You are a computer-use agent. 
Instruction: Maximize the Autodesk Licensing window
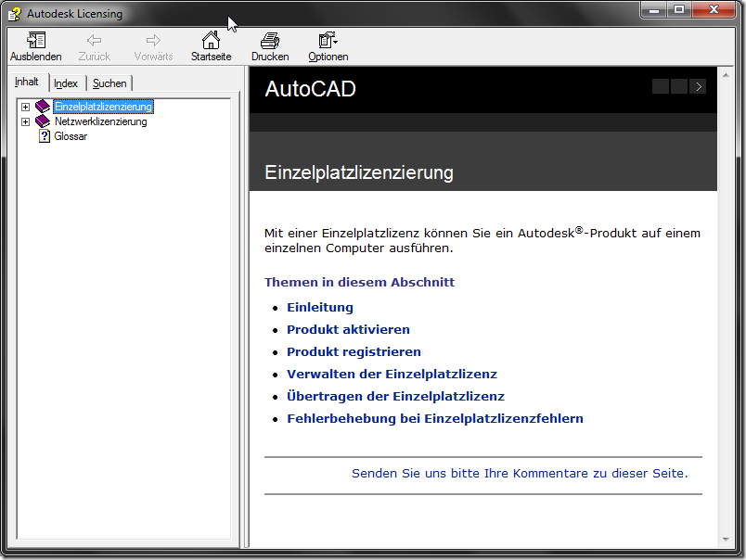coord(679,9)
